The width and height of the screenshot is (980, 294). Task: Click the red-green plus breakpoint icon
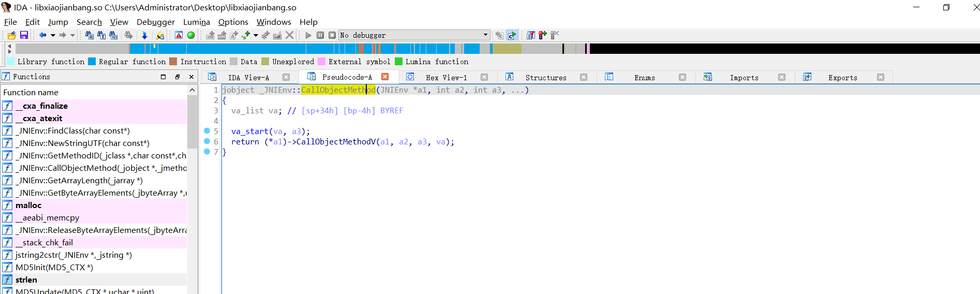pyautogui.click(x=543, y=35)
